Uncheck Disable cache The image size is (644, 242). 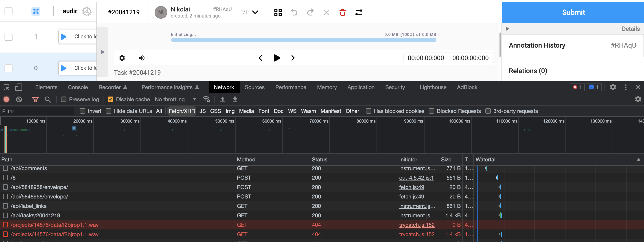point(110,99)
